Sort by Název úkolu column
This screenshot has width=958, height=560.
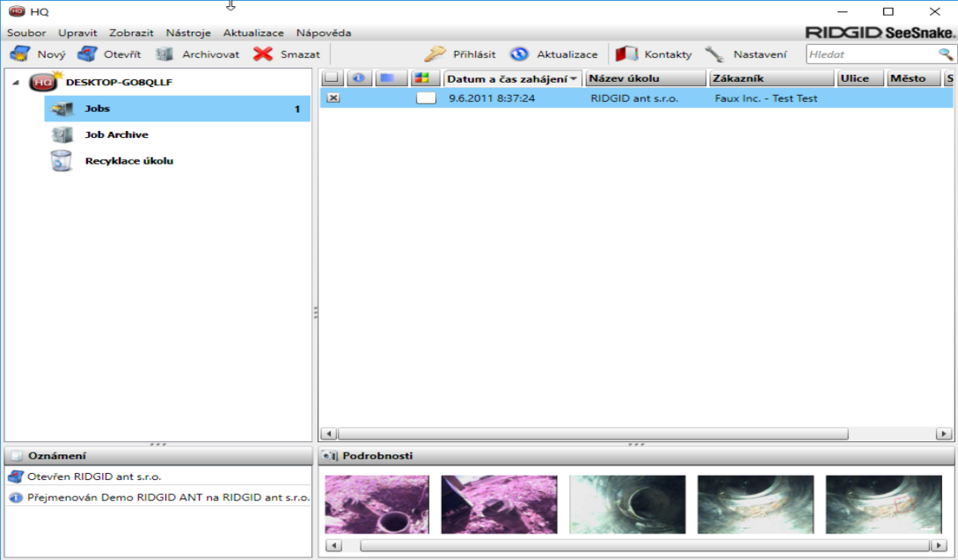[x=646, y=78]
